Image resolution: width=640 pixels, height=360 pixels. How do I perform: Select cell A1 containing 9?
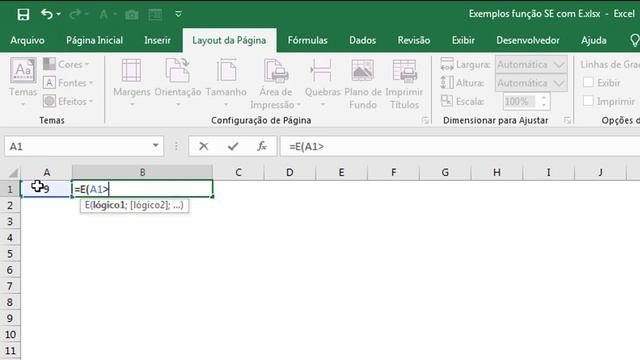46,189
